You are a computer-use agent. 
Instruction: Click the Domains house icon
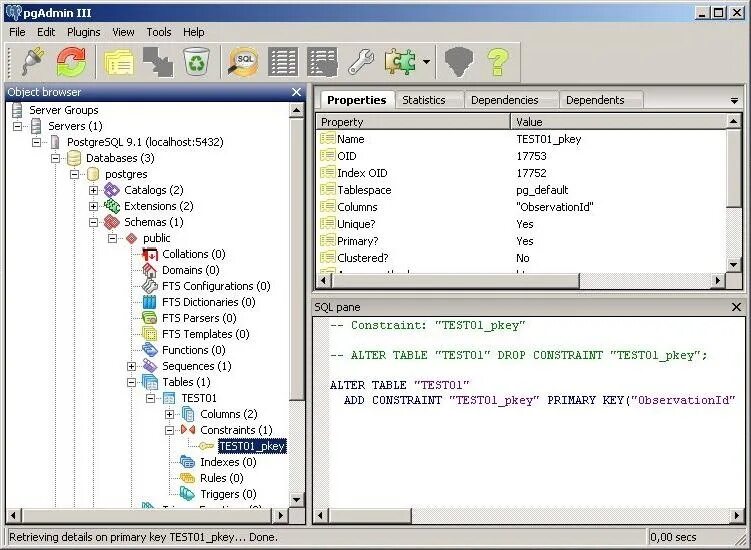(x=150, y=270)
